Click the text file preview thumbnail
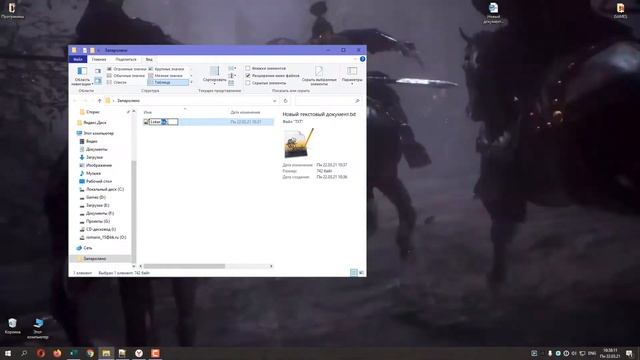 tap(298, 143)
